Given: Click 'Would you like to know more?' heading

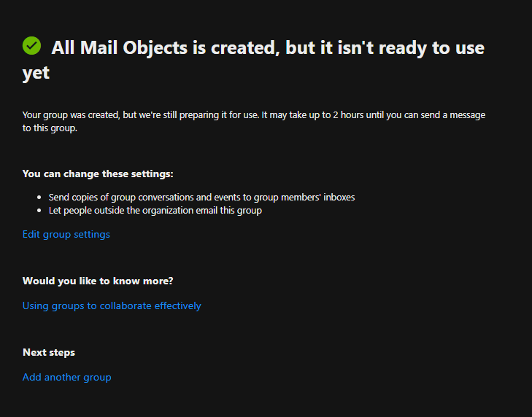Looking at the screenshot, I should point(98,281).
